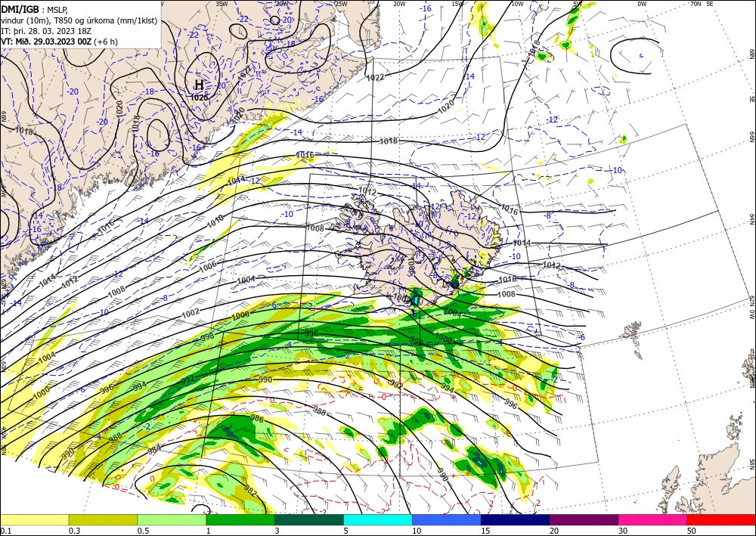The height and width of the screenshot is (536, 756).
Task: Click the legend value 0.5 below color bar
Action: point(143,531)
